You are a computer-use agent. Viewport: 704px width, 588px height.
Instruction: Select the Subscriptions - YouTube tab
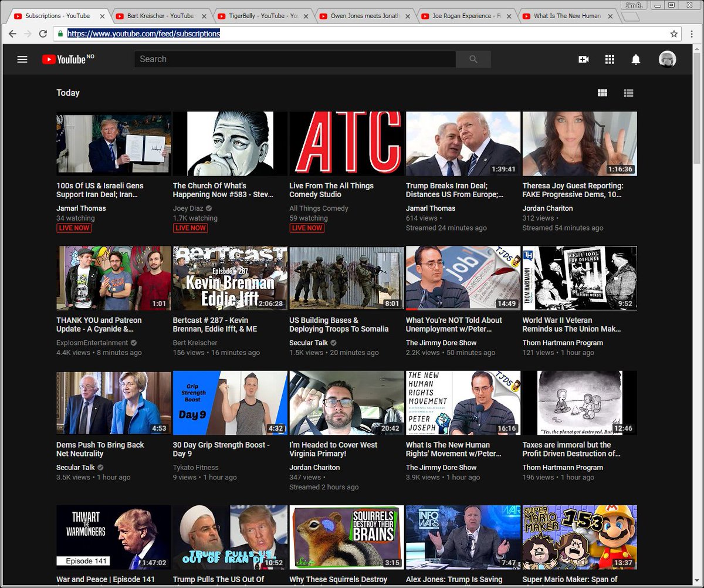59,16
